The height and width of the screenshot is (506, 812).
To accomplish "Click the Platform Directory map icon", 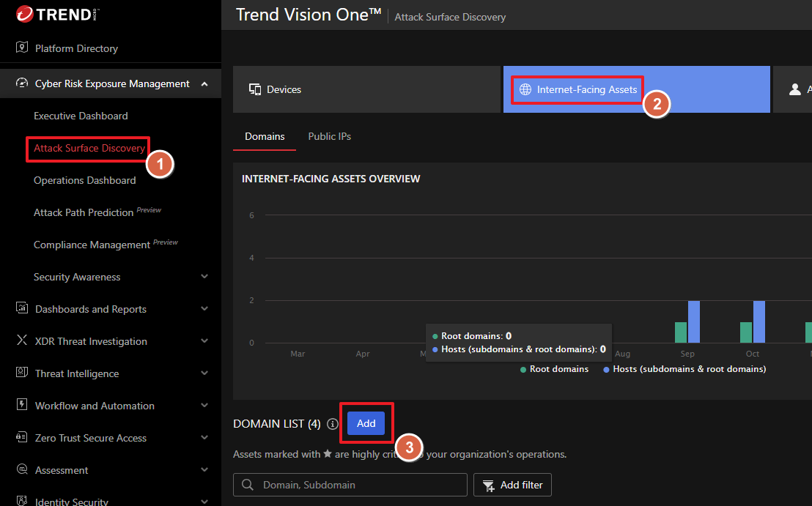I will (x=22, y=48).
